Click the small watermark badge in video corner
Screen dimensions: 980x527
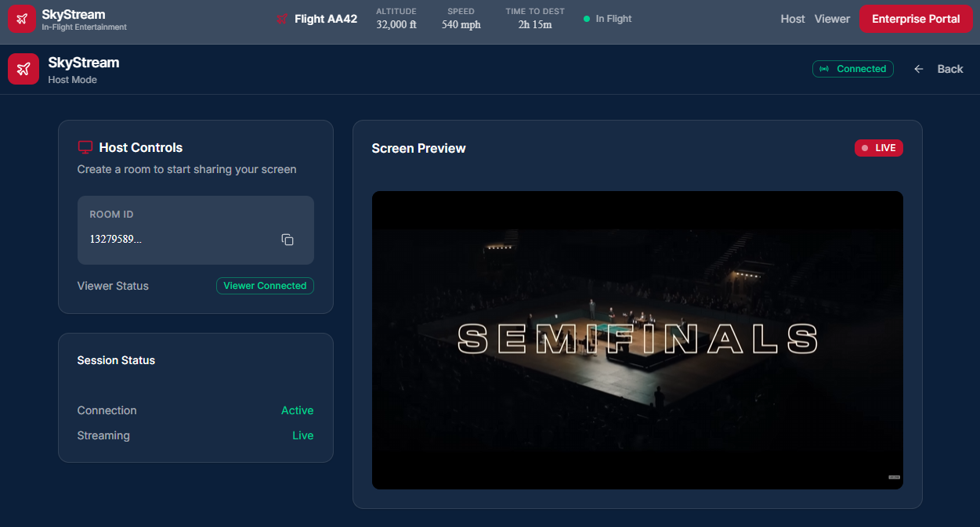(x=894, y=477)
